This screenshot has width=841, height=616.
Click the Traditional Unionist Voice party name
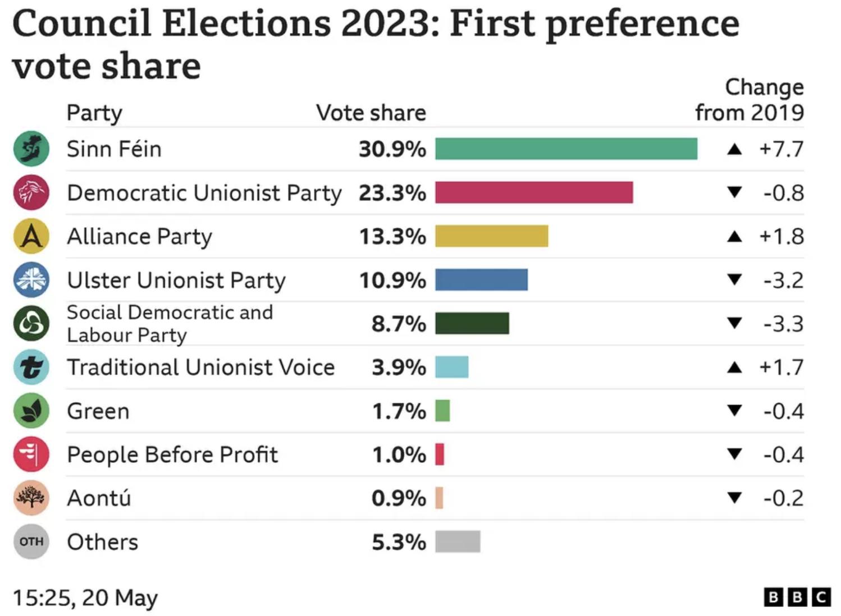point(200,367)
